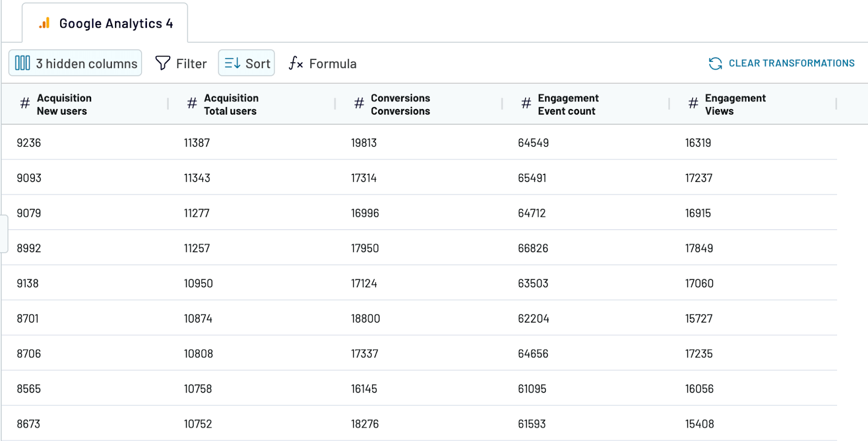
Task: Click the Conversions cell 19813
Action: coord(364,143)
